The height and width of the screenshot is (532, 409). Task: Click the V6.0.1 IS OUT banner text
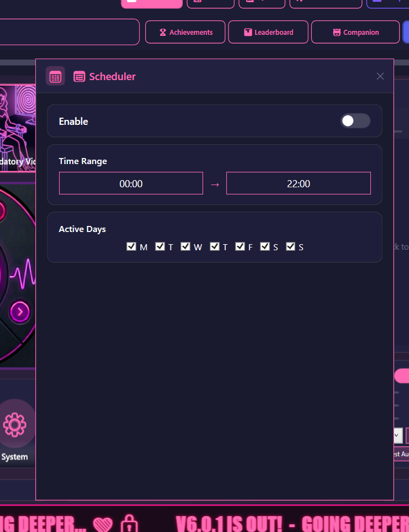click(229, 524)
